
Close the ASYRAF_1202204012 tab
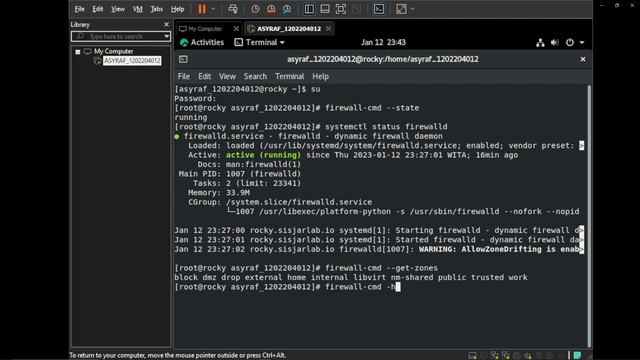[x=329, y=29]
